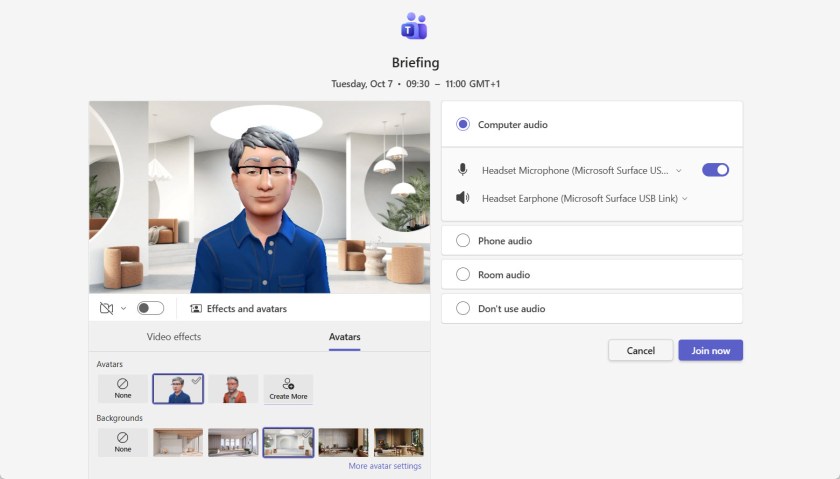Screen dimensions: 840x479
Task: Pick the first wooden room background thumbnail
Action: coord(178,443)
